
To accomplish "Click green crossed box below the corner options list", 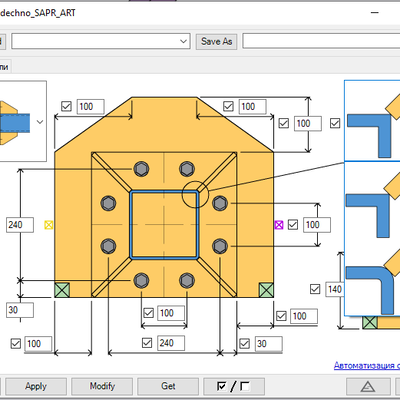I will [370, 322].
